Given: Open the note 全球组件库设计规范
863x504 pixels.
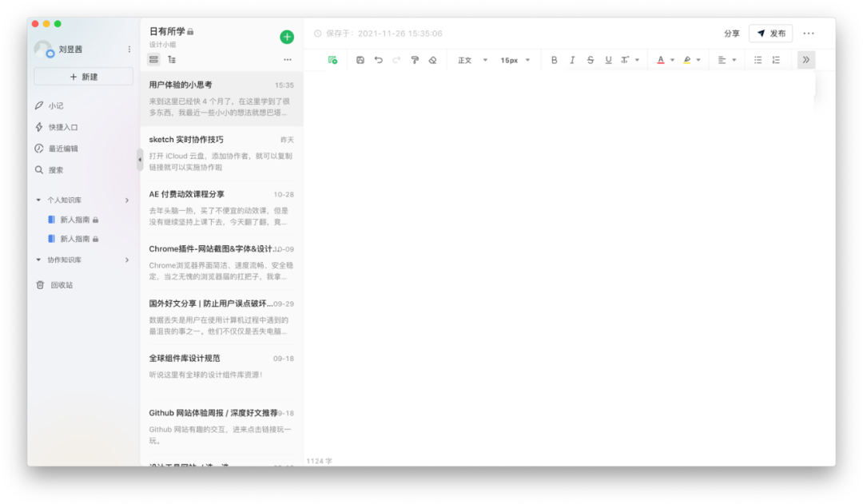Looking at the screenshot, I should [x=221, y=371].
